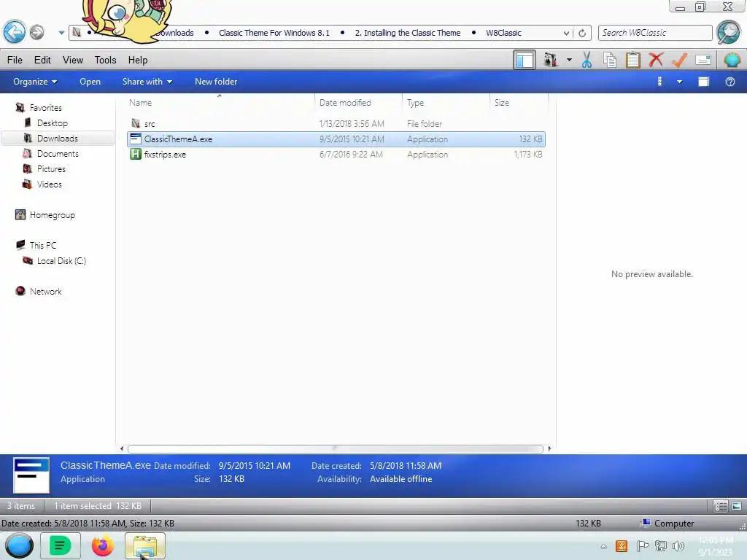The height and width of the screenshot is (560, 747).
Task: Open Videos in the navigation pane
Action: pyautogui.click(x=49, y=184)
